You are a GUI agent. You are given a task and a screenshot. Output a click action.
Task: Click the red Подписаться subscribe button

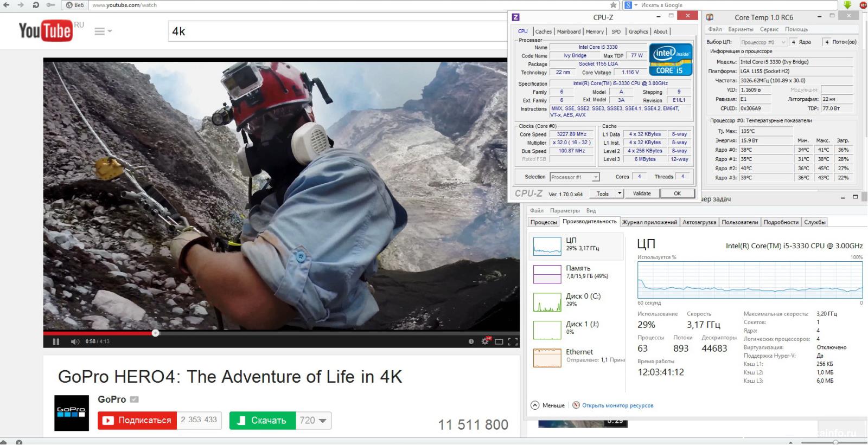tap(137, 421)
